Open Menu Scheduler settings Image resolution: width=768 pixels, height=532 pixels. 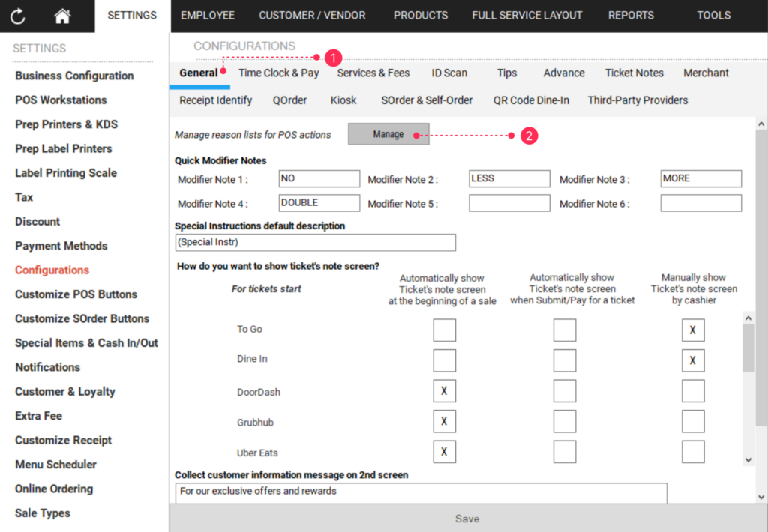(x=55, y=465)
